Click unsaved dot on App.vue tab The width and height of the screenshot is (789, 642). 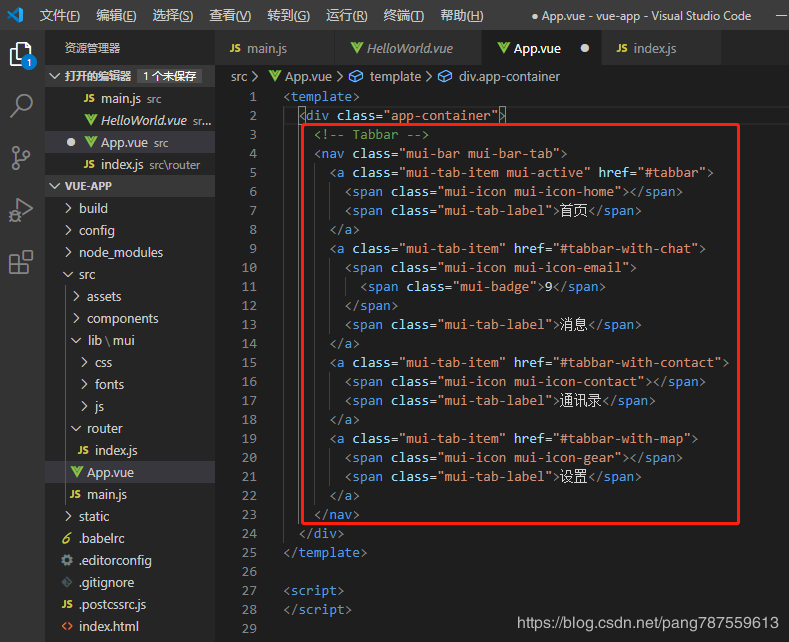point(585,48)
